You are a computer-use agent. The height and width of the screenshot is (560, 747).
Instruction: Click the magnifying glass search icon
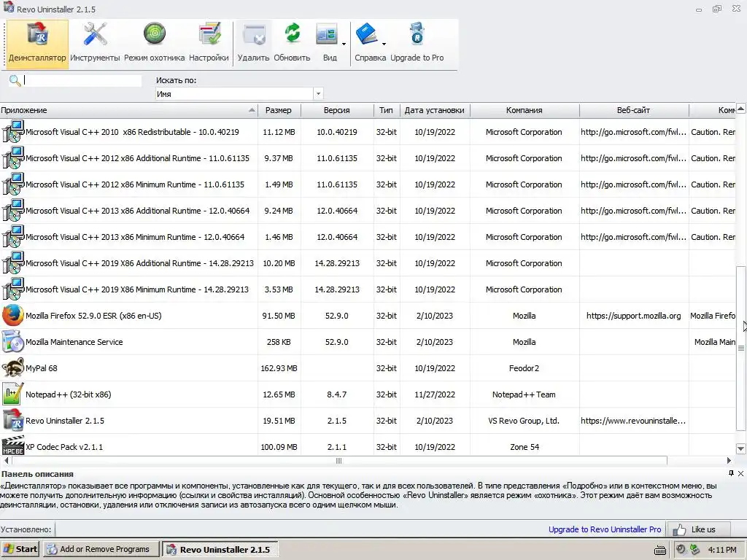click(15, 80)
